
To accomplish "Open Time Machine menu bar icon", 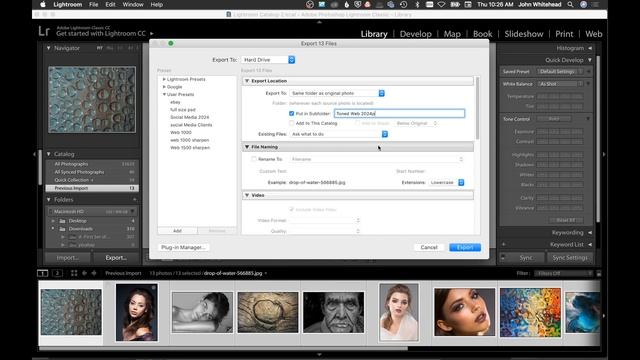I will (x=403, y=4).
